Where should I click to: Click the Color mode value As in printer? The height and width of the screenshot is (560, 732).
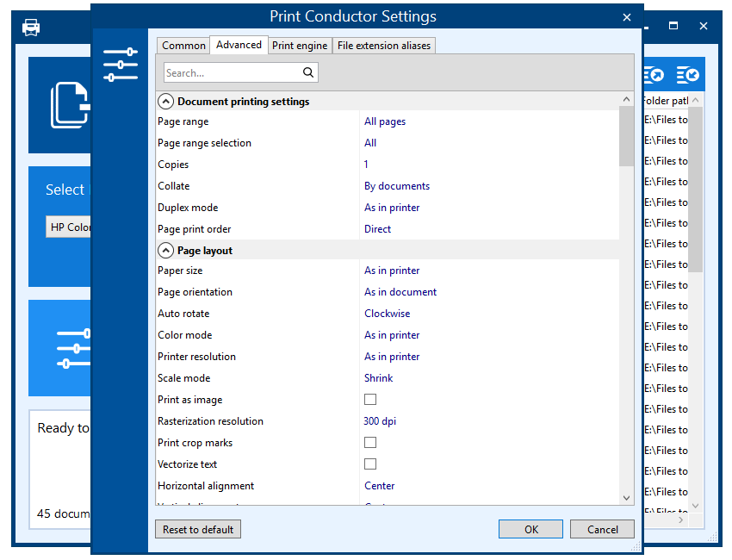tap(392, 335)
